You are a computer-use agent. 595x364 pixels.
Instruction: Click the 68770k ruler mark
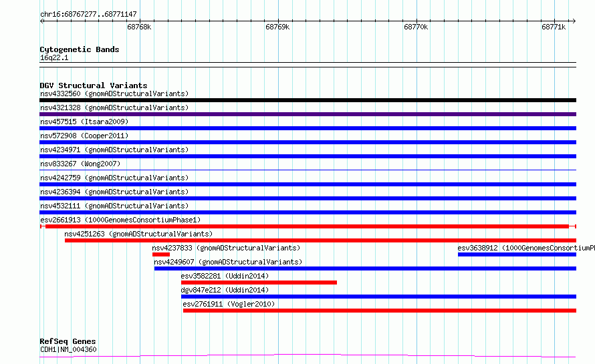click(x=416, y=27)
